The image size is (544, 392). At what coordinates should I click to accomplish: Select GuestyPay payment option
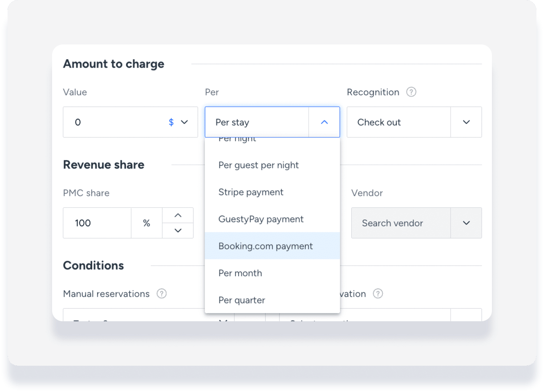(x=261, y=219)
